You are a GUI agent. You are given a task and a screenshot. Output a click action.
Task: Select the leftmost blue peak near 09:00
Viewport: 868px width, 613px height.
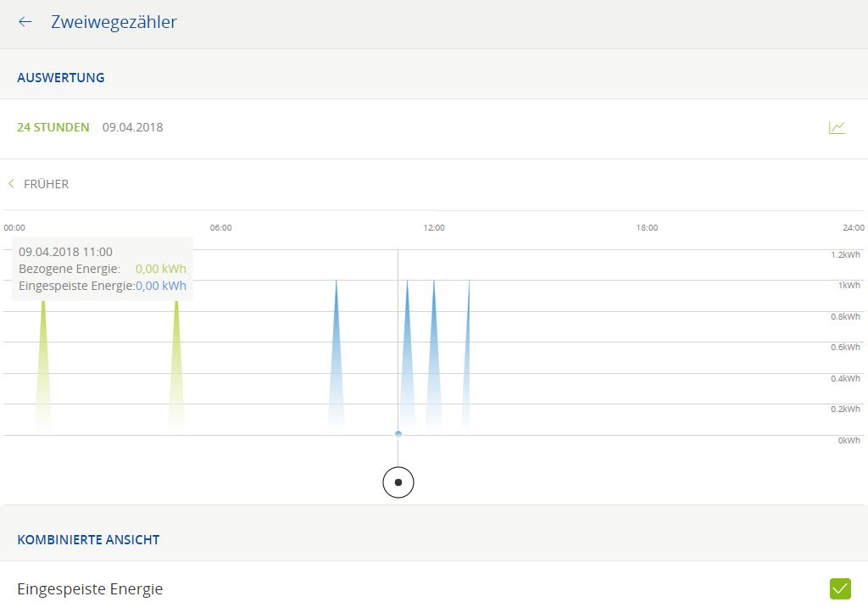coord(337,365)
